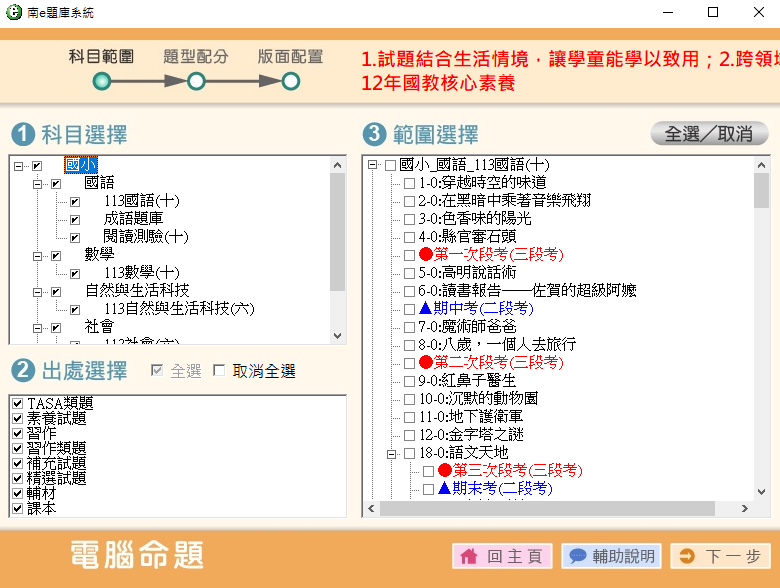Uncheck the TASA類題 source checkbox
This screenshot has width=780, height=588.
tap(17, 403)
